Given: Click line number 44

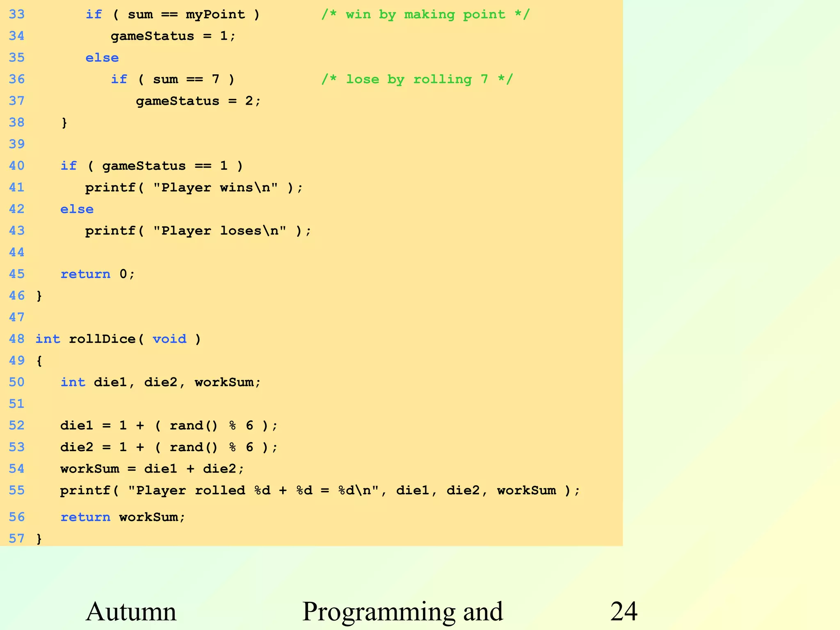Looking at the screenshot, I should pos(17,252).
